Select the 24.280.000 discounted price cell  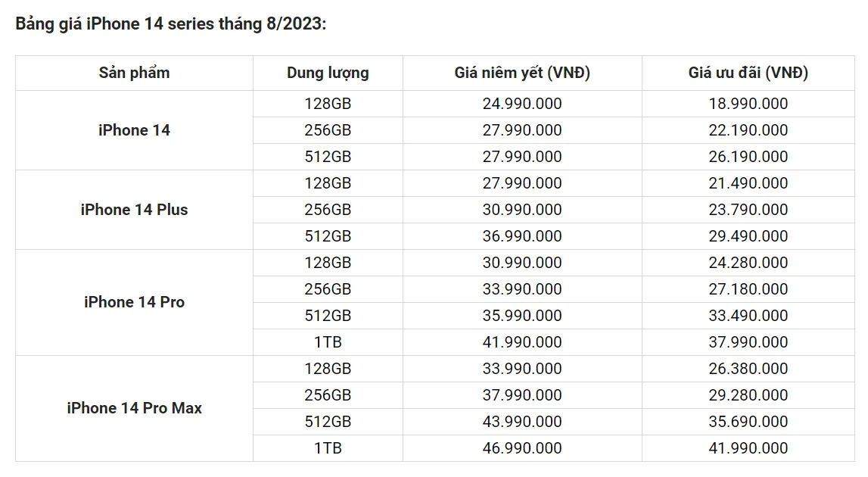[x=748, y=263]
